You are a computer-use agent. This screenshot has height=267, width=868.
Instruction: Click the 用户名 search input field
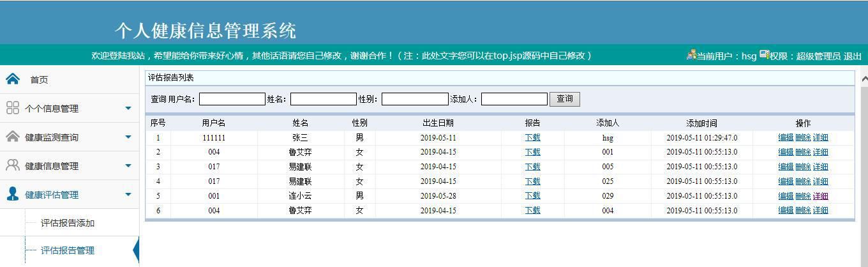pyautogui.click(x=232, y=99)
